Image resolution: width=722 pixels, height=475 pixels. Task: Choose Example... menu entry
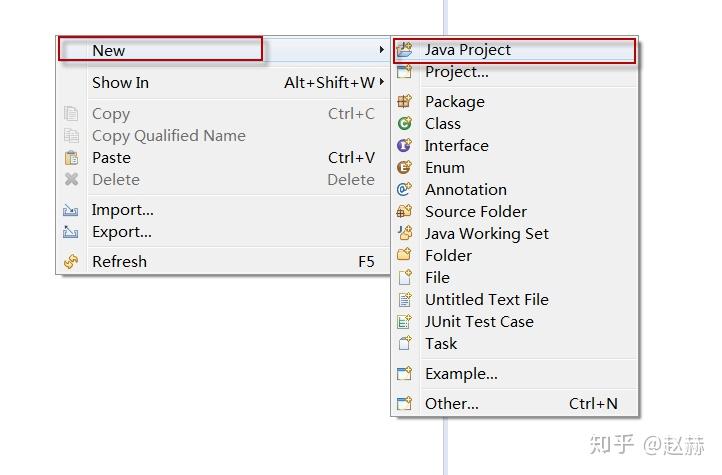(x=461, y=374)
